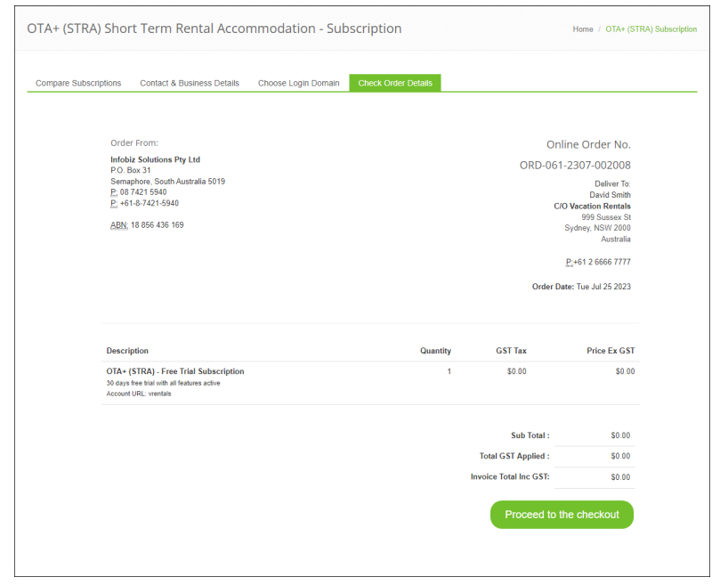The height and width of the screenshot is (585, 728).
Task: Click the Quantity column header
Action: point(435,351)
